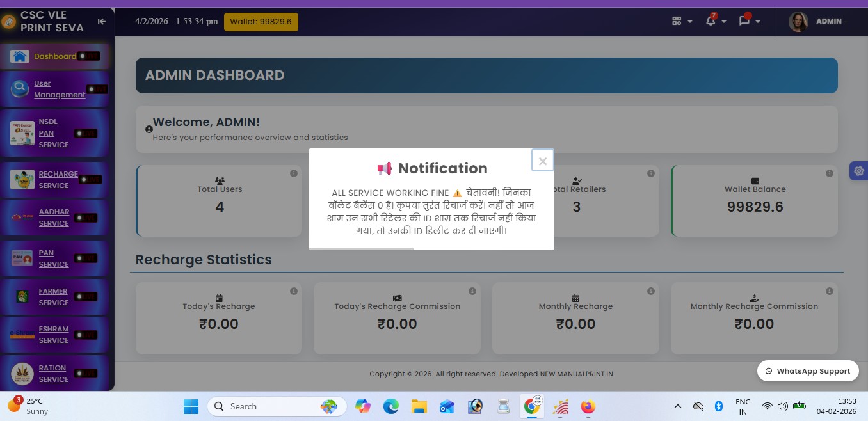Click info icon on Monthly Recharge card
868x421 pixels.
(650, 291)
